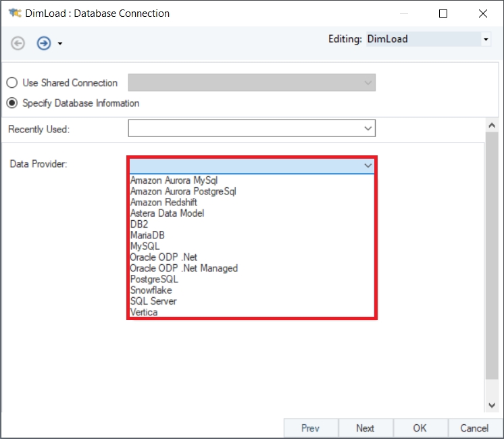Image resolution: width=504 pixels, height=439 pixels.
Task: Click the Prev button
Action: coord(311,428)
